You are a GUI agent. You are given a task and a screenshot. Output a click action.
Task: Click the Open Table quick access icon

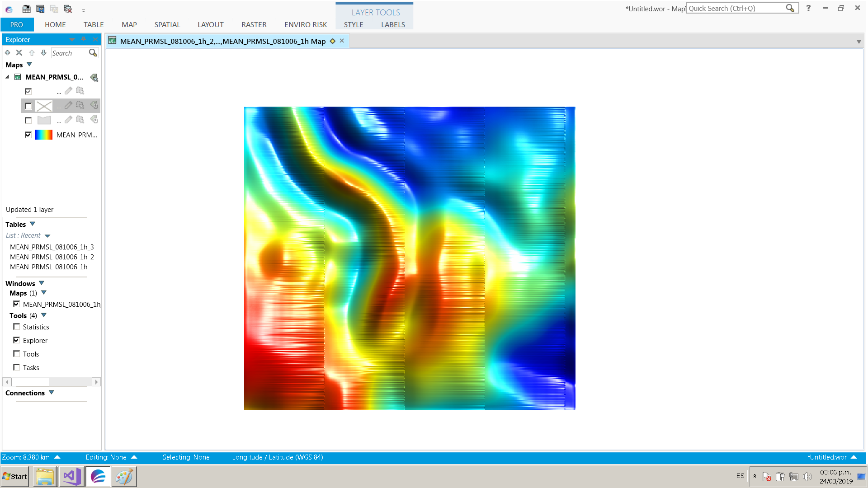click(27, 9)
